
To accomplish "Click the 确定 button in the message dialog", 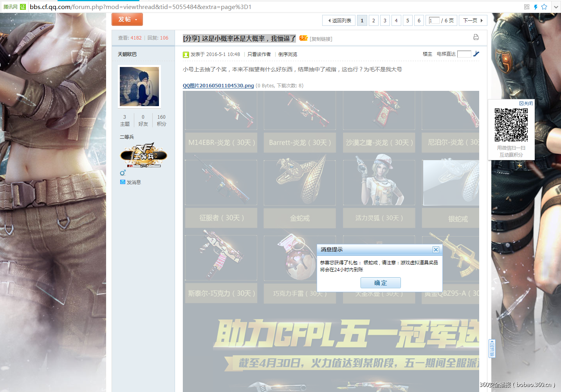I will click(380, 282).
